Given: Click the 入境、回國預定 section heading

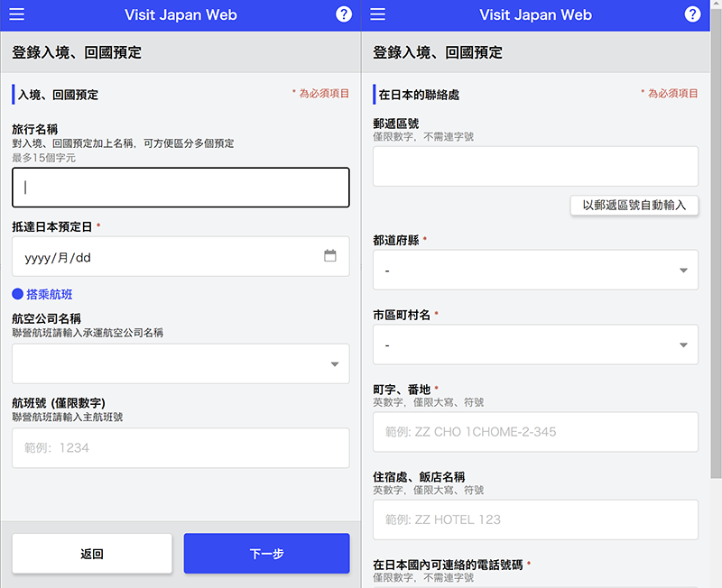Looking at the screenshot, I should [58, 95].
